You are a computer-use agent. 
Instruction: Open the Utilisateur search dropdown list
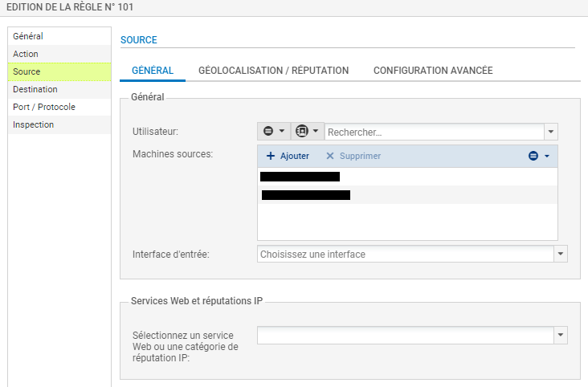pos(551,132)
